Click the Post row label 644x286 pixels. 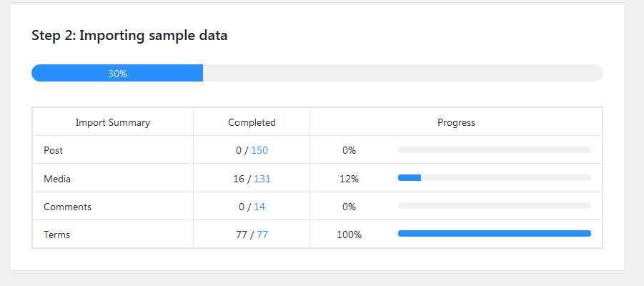pos(54,151)
